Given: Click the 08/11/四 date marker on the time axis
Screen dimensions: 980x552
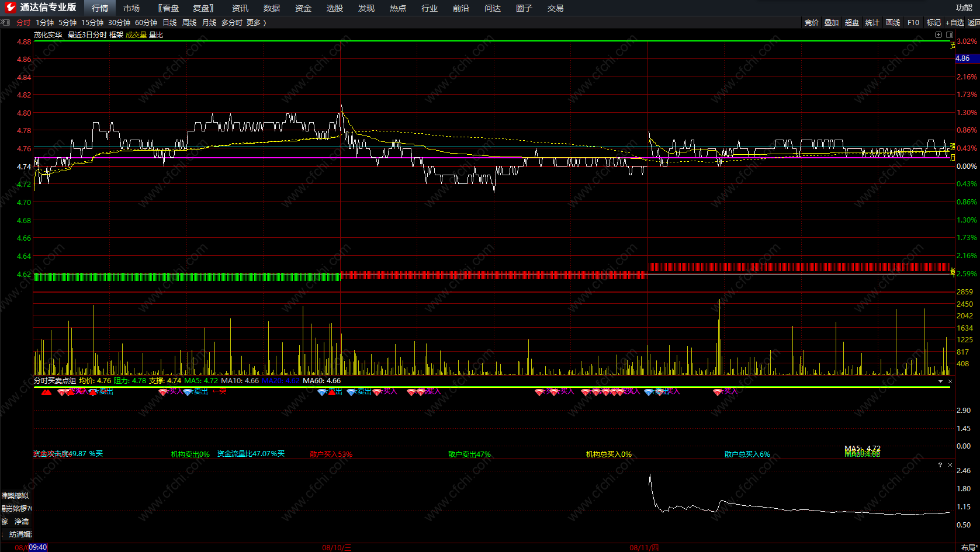Looking at the screenshot, I should click(644, 548).
